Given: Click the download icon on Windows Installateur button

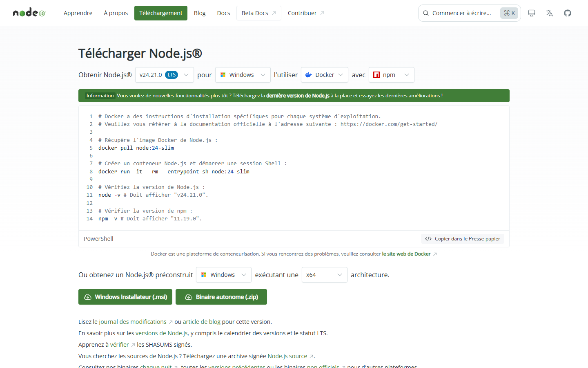Looking at the screenshot, I should pos(88,297).
